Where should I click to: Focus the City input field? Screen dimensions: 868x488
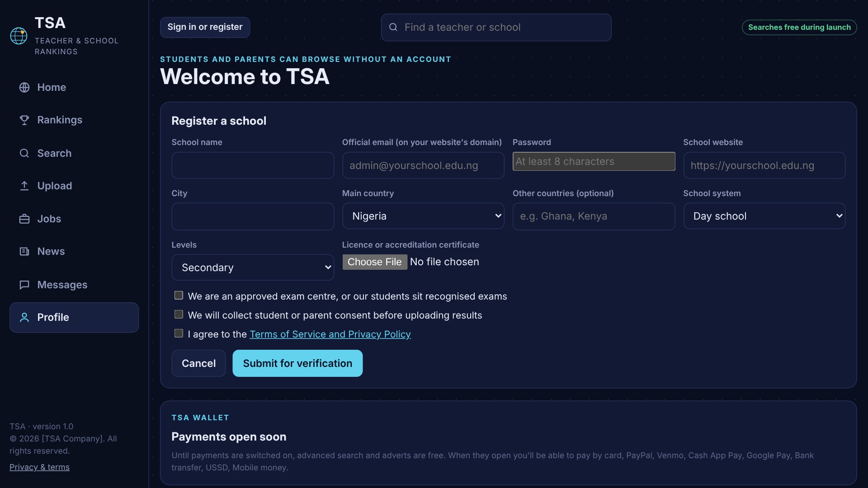253,216
